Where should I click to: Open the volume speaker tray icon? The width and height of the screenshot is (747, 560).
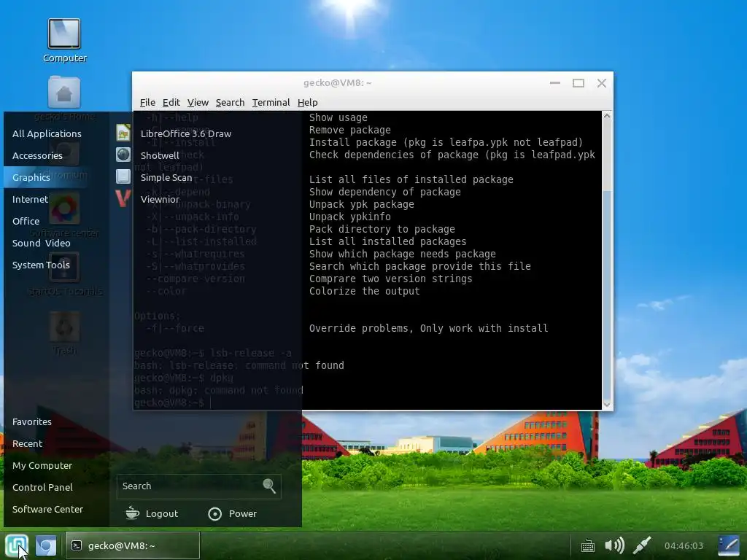614,545
